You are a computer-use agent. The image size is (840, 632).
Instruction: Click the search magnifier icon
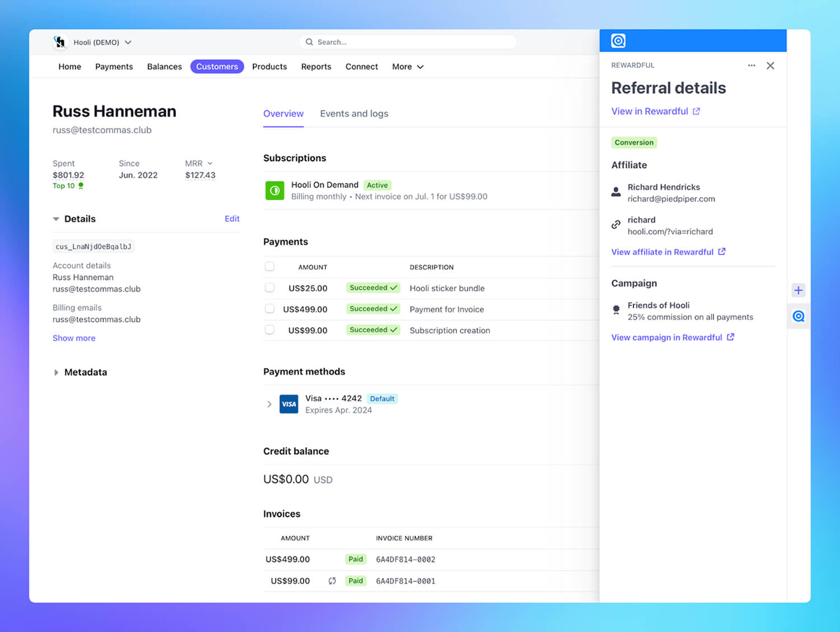tap(309, 42)
